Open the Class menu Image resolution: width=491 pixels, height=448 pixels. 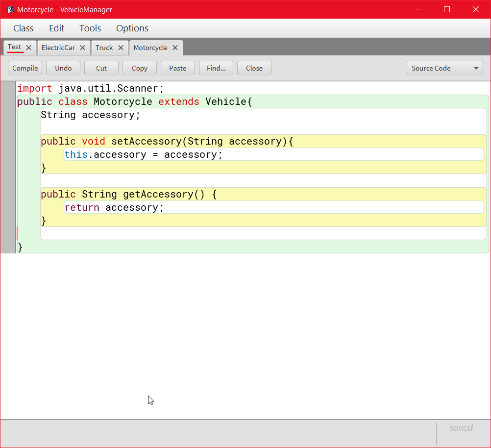[x=24, y=28]
